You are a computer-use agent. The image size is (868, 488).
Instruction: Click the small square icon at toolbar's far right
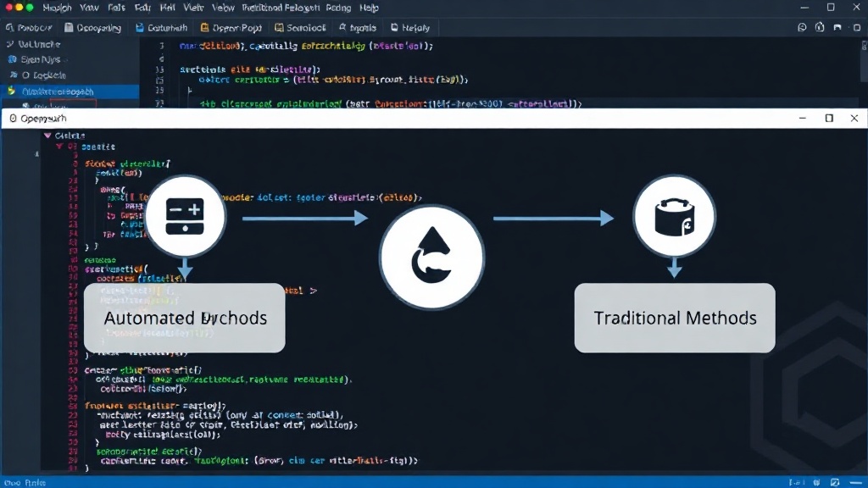point(857,27)
